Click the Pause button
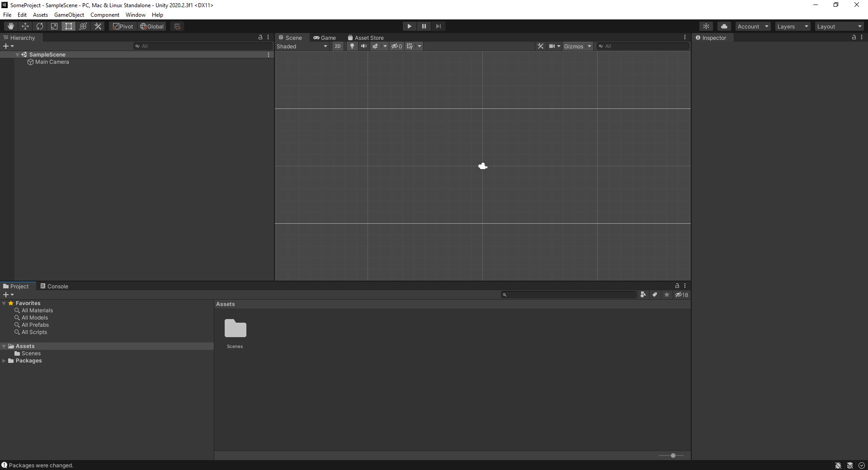 424,26
